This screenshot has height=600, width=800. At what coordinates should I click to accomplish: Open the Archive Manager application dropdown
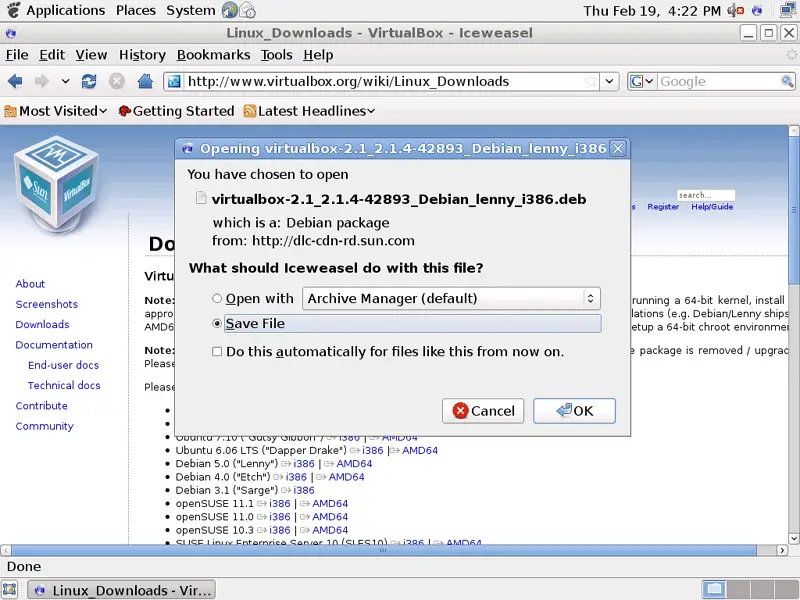coord(452,298)
